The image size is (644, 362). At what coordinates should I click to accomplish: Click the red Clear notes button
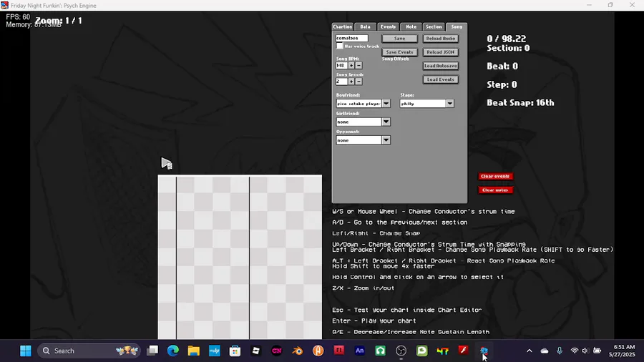(x=495, y=190)
